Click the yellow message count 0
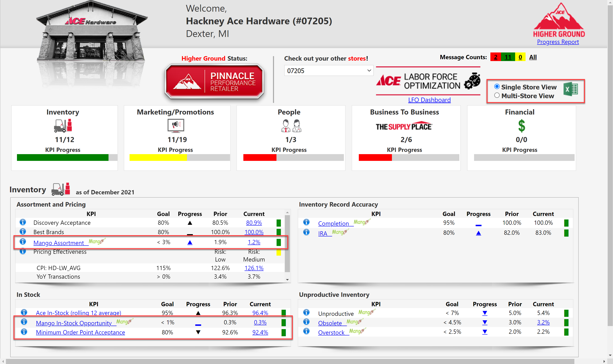This screenshot has height=364, width=613. [520, 57]
